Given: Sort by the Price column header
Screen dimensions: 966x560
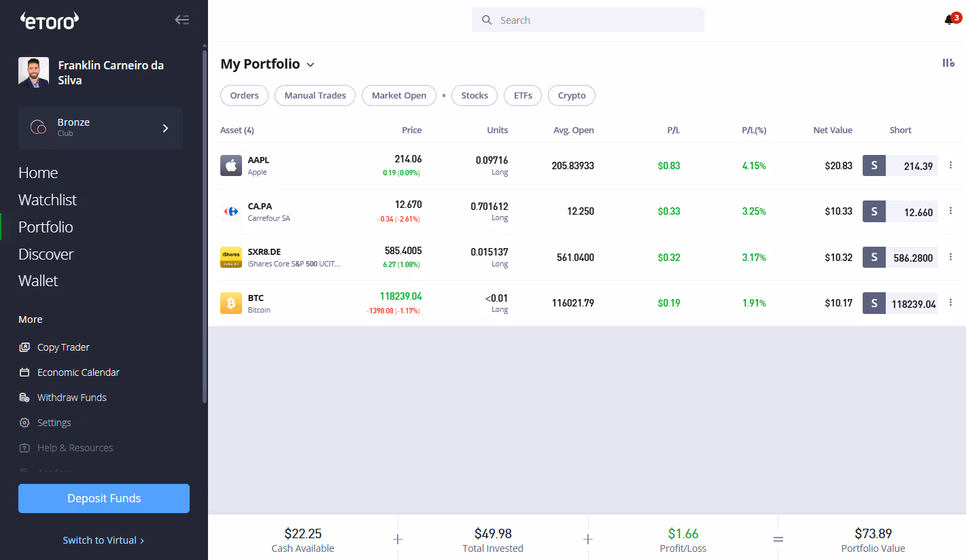Looking at the screenshot, I should tap(411, 130).
